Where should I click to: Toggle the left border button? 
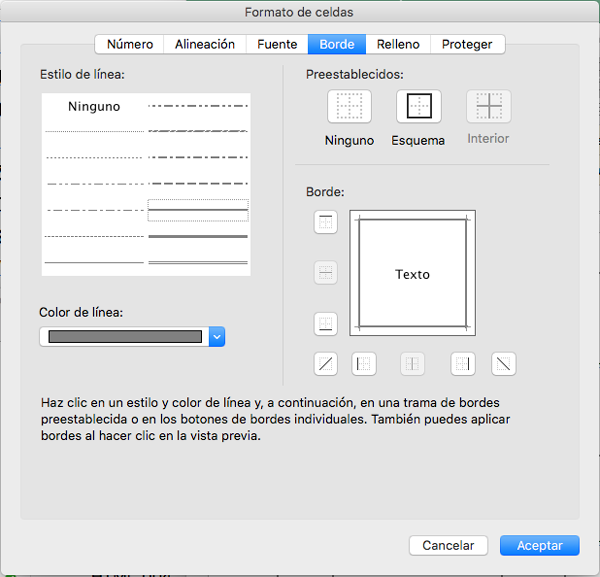coord(364,364)
